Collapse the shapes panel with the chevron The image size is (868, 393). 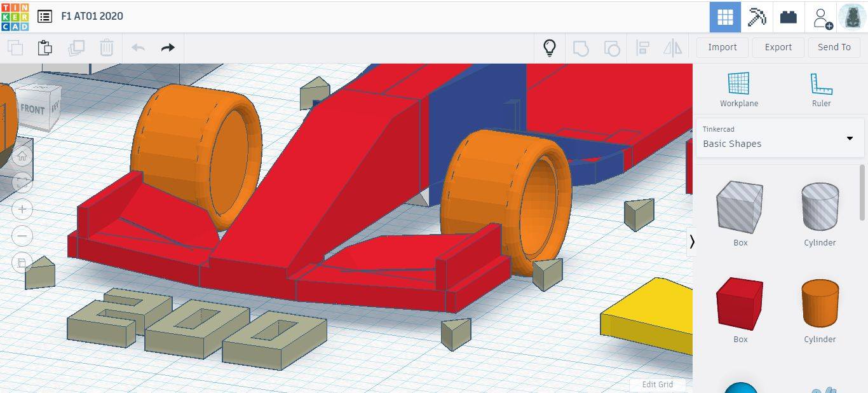[692, 242]
